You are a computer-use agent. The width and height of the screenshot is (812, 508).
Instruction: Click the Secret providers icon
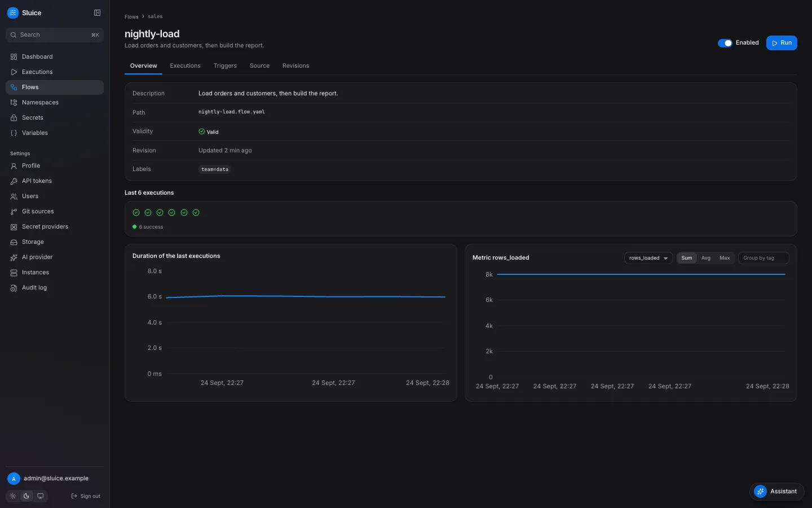tap(14, 227)
